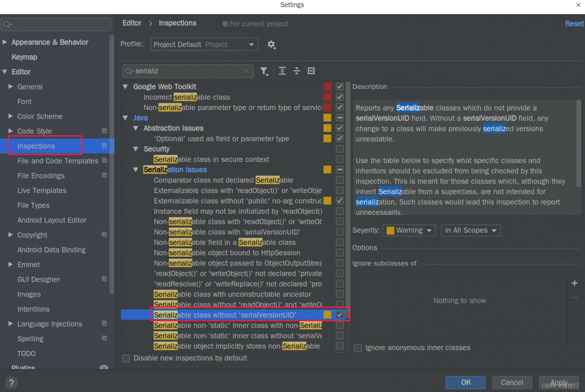Open the Profile 'Project Default' dropdown
This screenshot has height=392, width=585.
204,44
